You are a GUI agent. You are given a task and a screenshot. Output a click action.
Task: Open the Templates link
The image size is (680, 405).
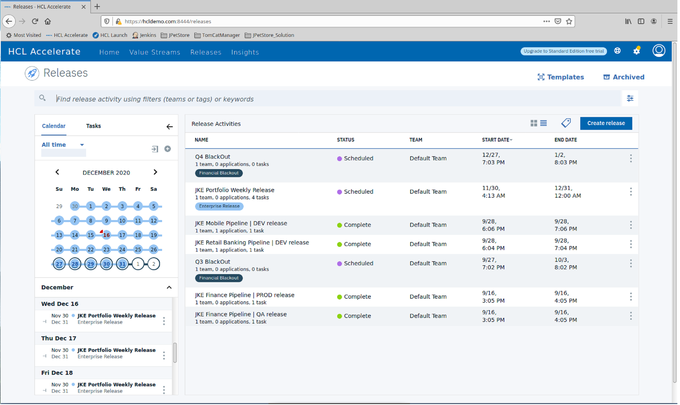(x=560, y=77)
